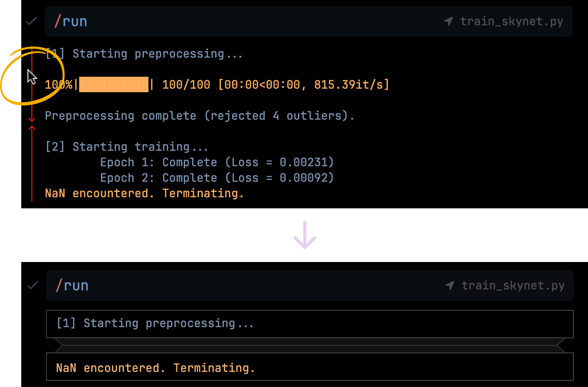Screen dimensions: 588x387
Task: Select the purple down arrow between the blocks
Action: 304,235
